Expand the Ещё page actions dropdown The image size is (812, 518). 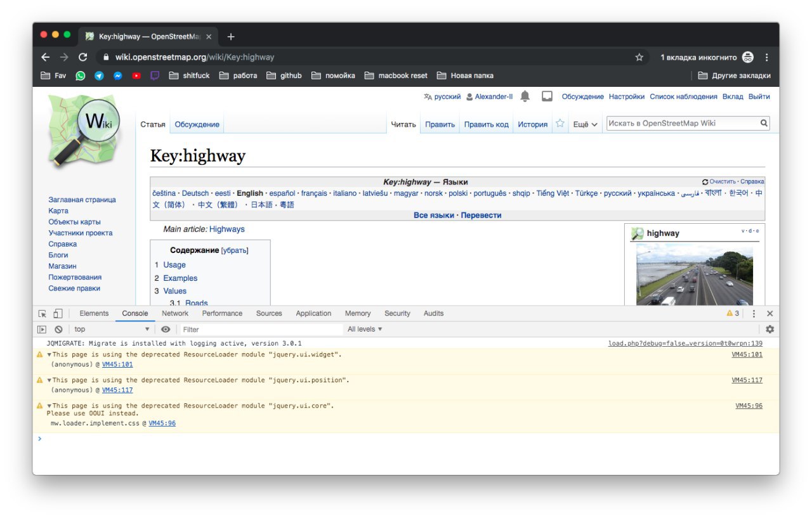click(585, 124)
